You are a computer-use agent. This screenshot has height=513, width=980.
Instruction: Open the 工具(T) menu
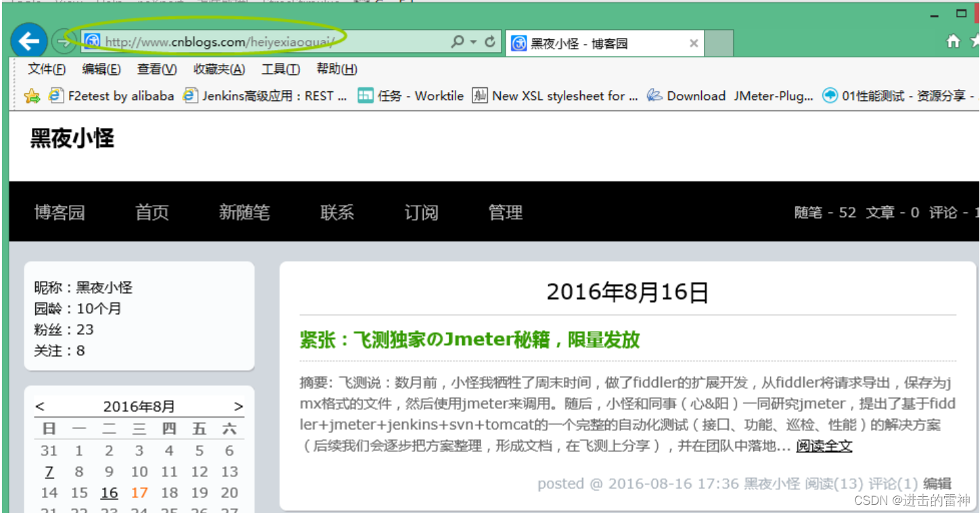click(x=281, y=69)
